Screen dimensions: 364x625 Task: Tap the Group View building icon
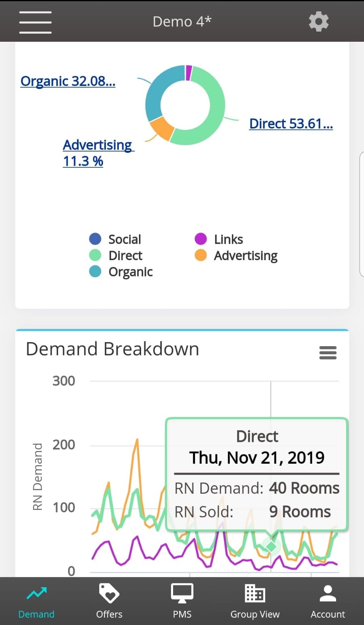coord(255,593)
